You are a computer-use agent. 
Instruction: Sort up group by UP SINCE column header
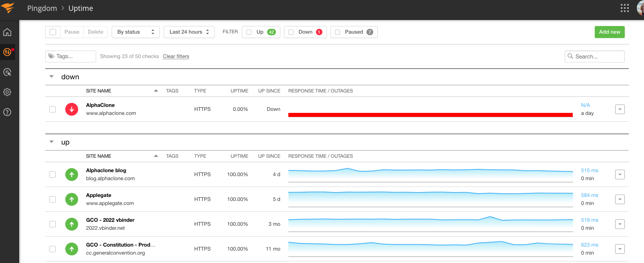269,156
